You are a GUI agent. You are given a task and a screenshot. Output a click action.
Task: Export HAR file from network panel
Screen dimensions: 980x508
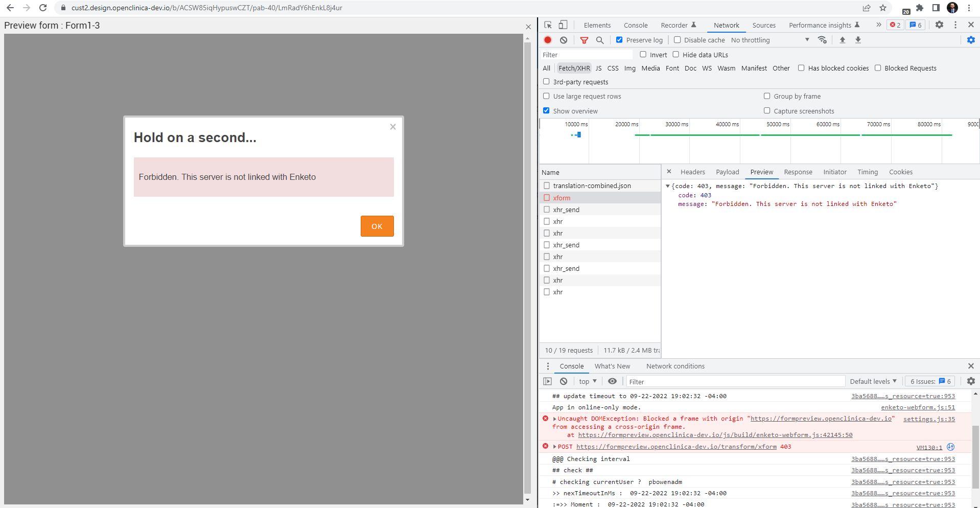coord(858,40)
